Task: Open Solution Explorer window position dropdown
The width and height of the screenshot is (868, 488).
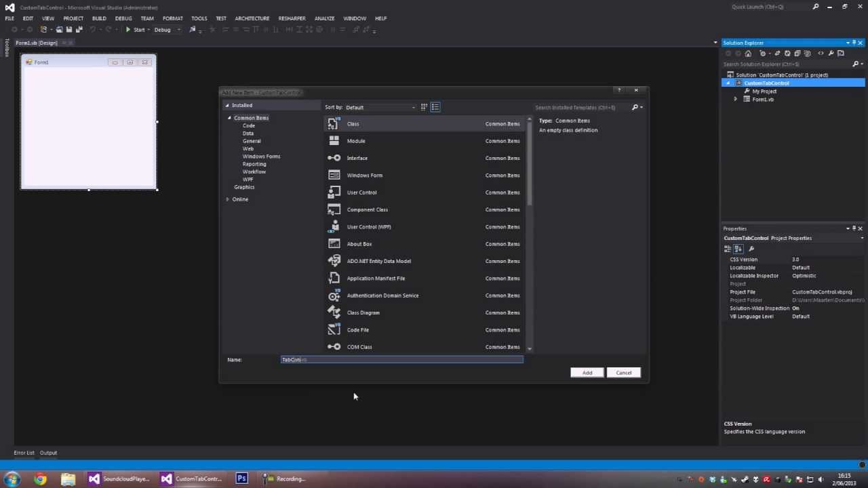Action: (x=848, y=43)
